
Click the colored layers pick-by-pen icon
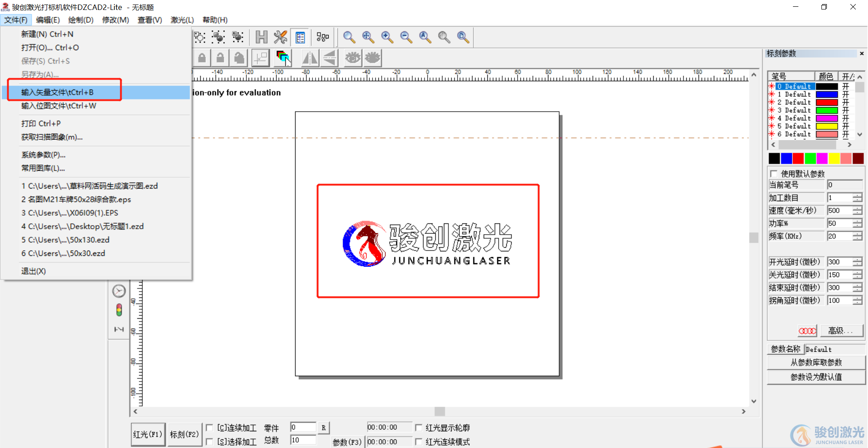[x=283, y=58]
